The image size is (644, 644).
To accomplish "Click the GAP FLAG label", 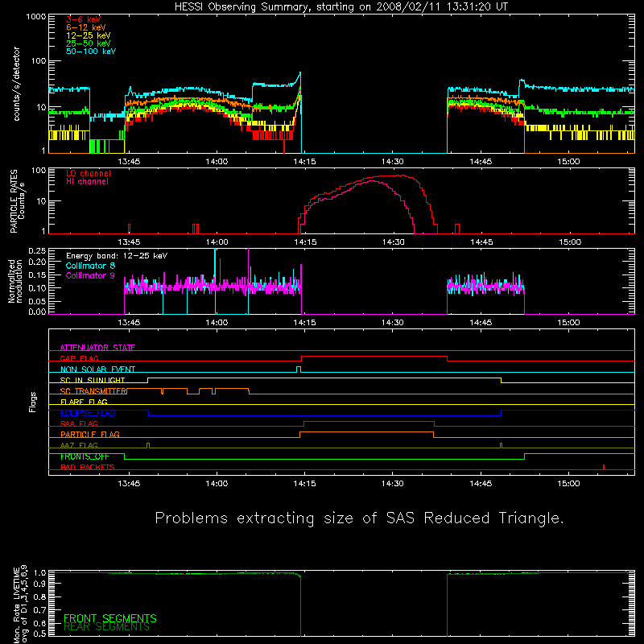I will [x=79, y=358].
